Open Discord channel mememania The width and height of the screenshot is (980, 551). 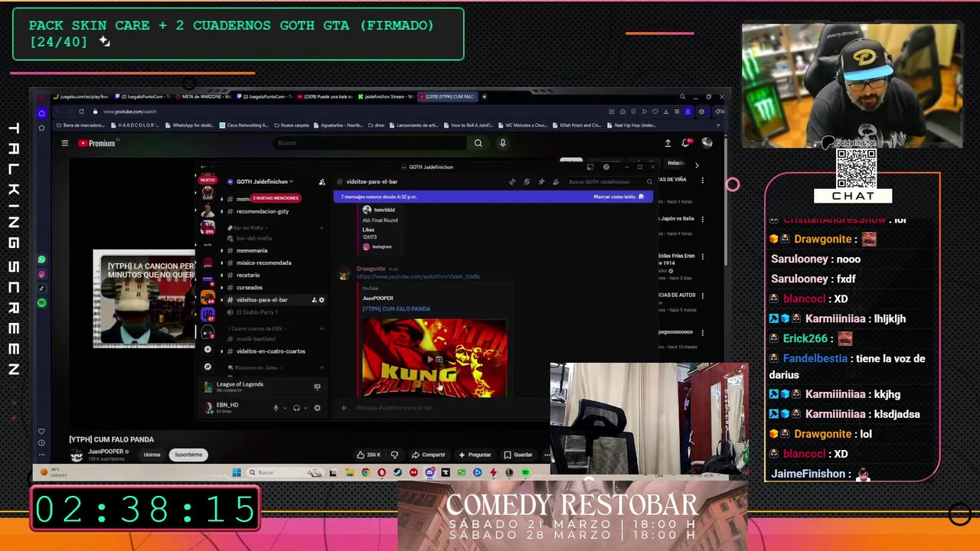(x=252, y=250)
